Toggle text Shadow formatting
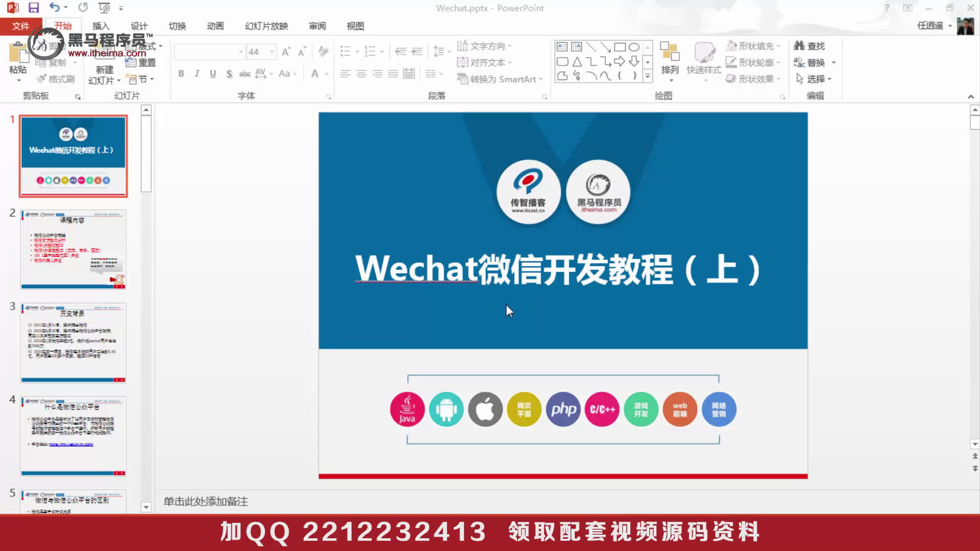Image resolution: width=980 pixels, height=551 pixels. [x=229, y=74]
